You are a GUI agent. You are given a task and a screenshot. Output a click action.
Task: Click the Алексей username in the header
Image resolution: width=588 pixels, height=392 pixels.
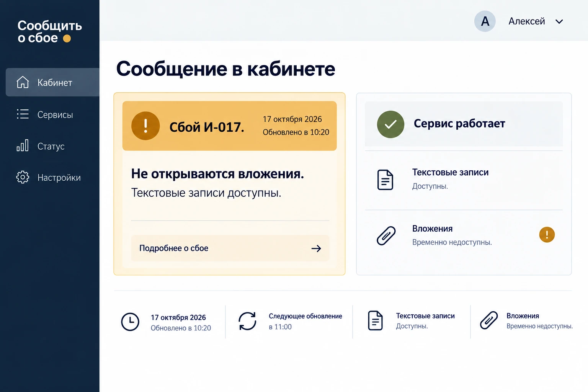click(x=527, y=21)
